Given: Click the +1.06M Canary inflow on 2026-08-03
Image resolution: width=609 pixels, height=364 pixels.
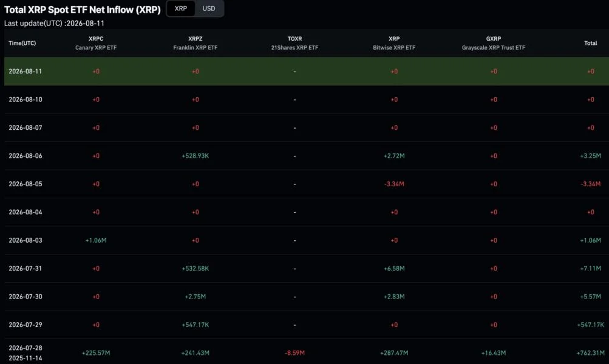Looking at the screenshot, I should click(x=96, y=240).
